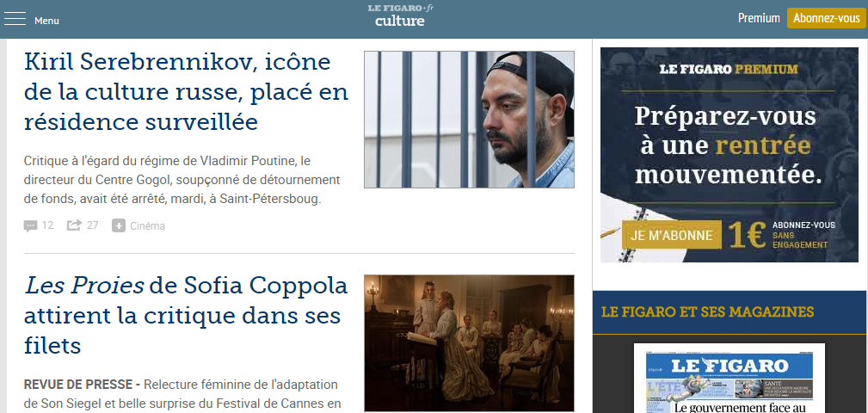Screen dimensions: 868x413
Task: Click the share arrow icon
Action: click(x=74, y=225)
